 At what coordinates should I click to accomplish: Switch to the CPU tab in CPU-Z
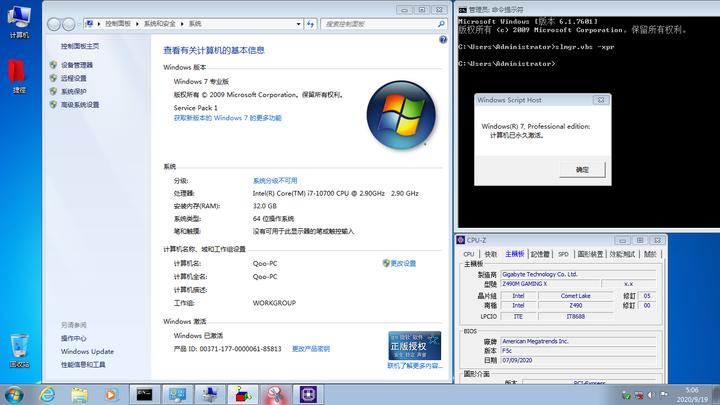click(x=468, y=254)
